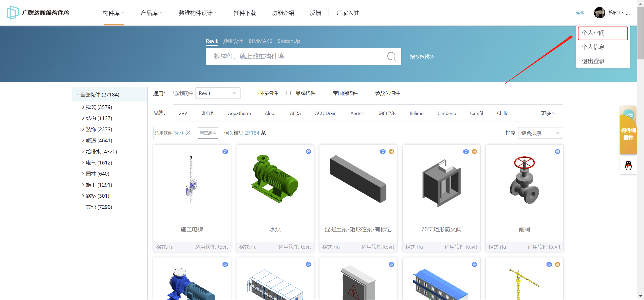Image resolution: width=644 pixels, height=300 pixels.
Task: Filter by brand Chiller
Action: (503, 113)
